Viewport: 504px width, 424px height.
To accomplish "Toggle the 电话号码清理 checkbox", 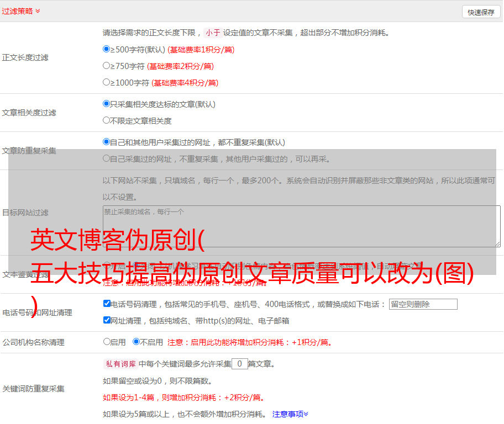I will [107, 304].
